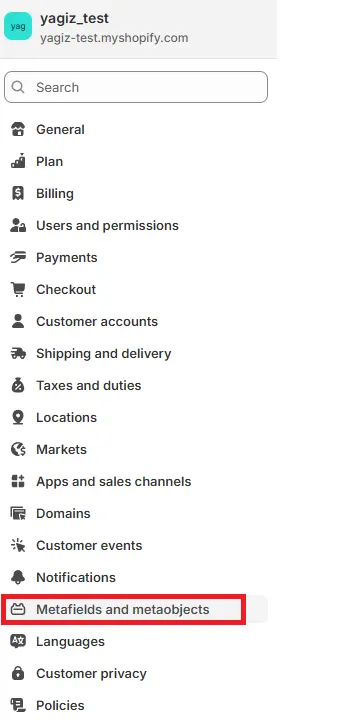
Task: Open Taxes and duties settings
Action: pyautogui.click(x=136, y=385)
